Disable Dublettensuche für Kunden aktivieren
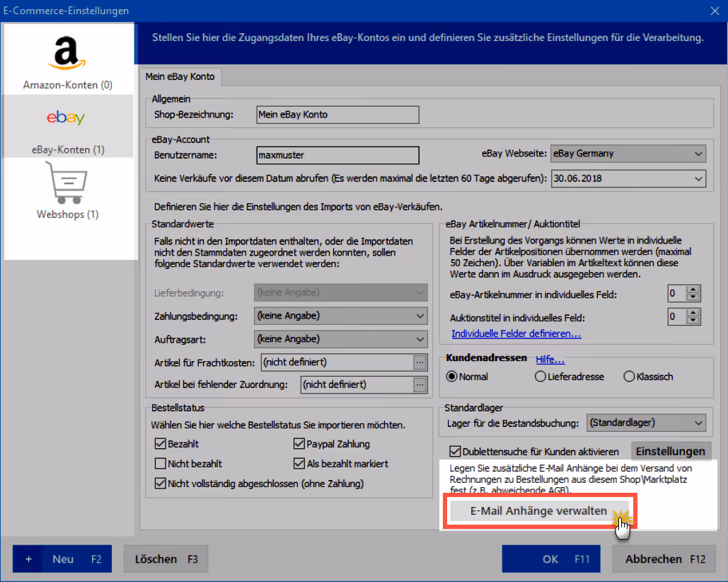Screen dimensions: 728x582 tap(455, 452)
